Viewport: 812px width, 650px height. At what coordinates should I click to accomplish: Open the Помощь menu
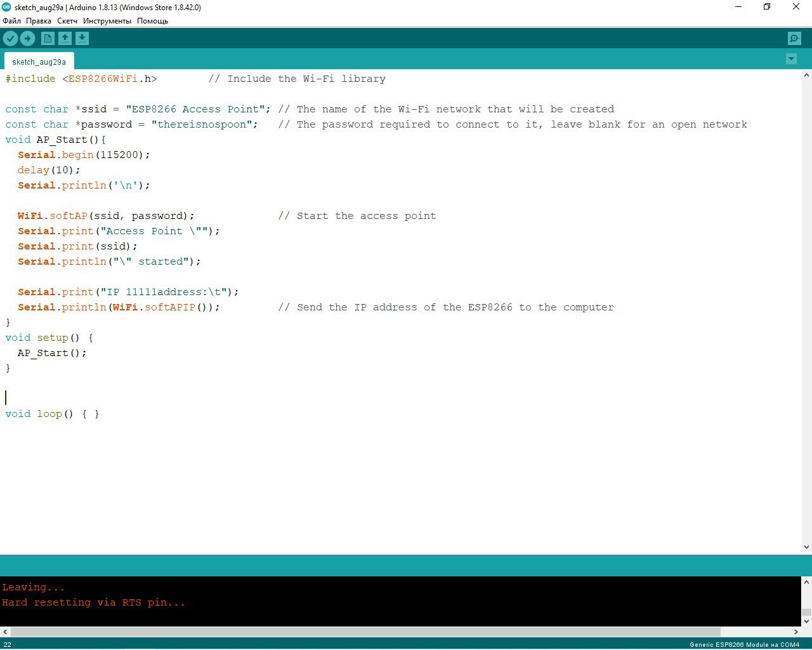(152, 21)
